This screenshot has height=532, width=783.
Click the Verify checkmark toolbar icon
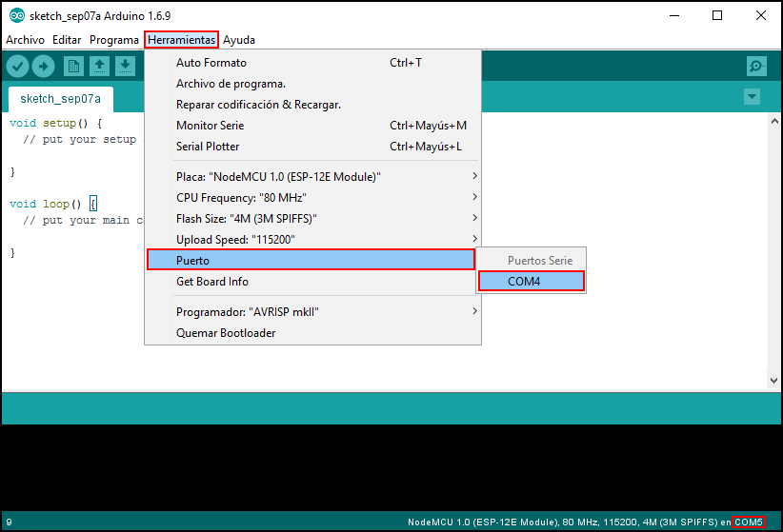[17, 66]
